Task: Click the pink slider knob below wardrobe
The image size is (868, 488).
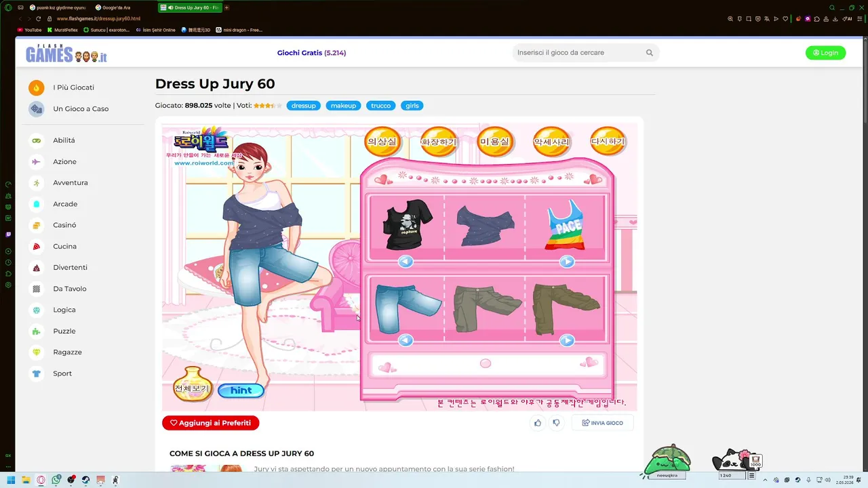Action: click(x=486, y=364)
